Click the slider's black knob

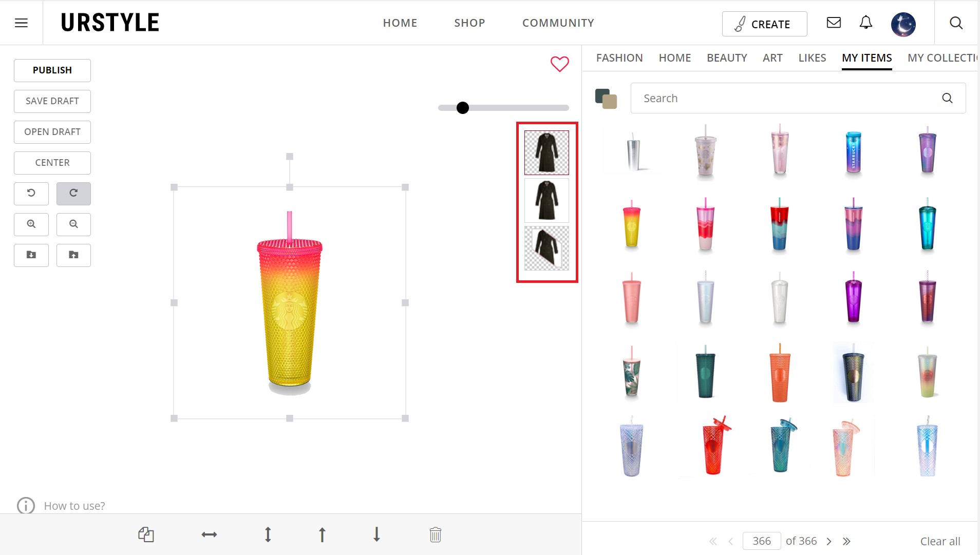(463, 108)
